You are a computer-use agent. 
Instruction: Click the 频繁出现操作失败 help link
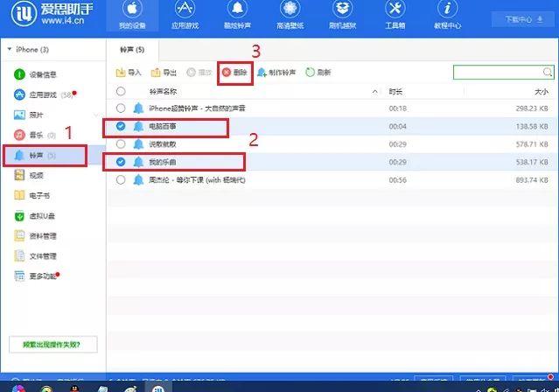pos(52,344)
